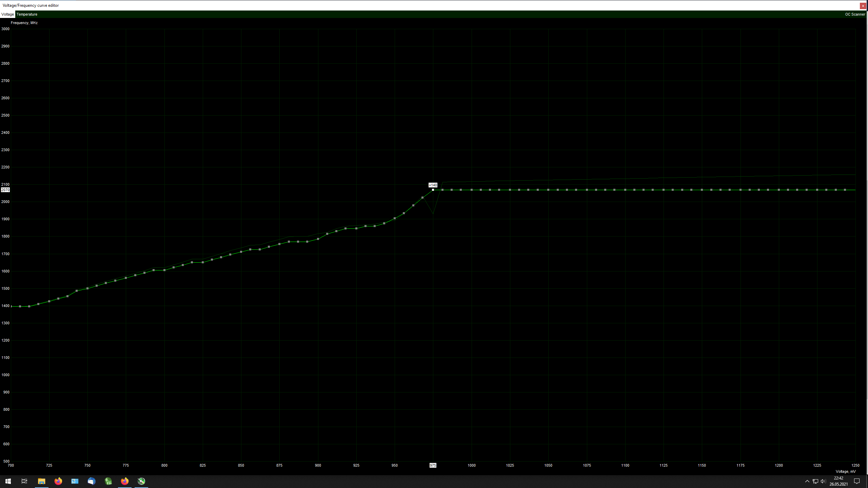Open the network status tray icon
The width and height of the screenshot is (868, 488).
click(x=815, y=481)
